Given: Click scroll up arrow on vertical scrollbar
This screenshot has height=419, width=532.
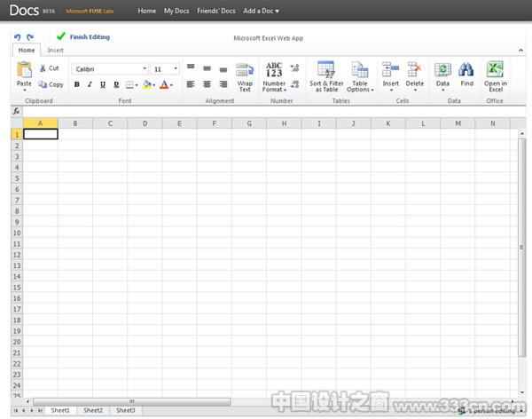Looking at the screenshot, I should (x=522, y=133).
